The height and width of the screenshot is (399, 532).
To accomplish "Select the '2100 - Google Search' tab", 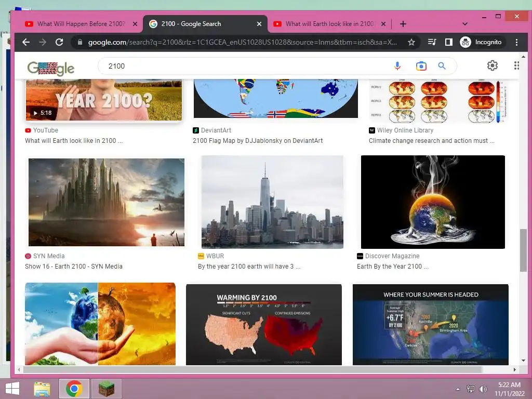I will pos(205,24).
